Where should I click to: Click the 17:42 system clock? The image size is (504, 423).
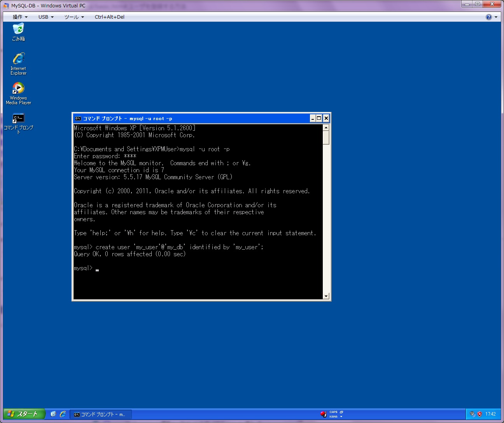coord(490,414)
